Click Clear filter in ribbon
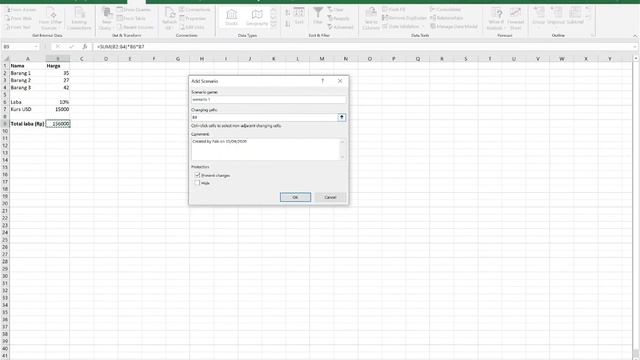The width and height of the screenshot is (640, 360). (336, 10)
